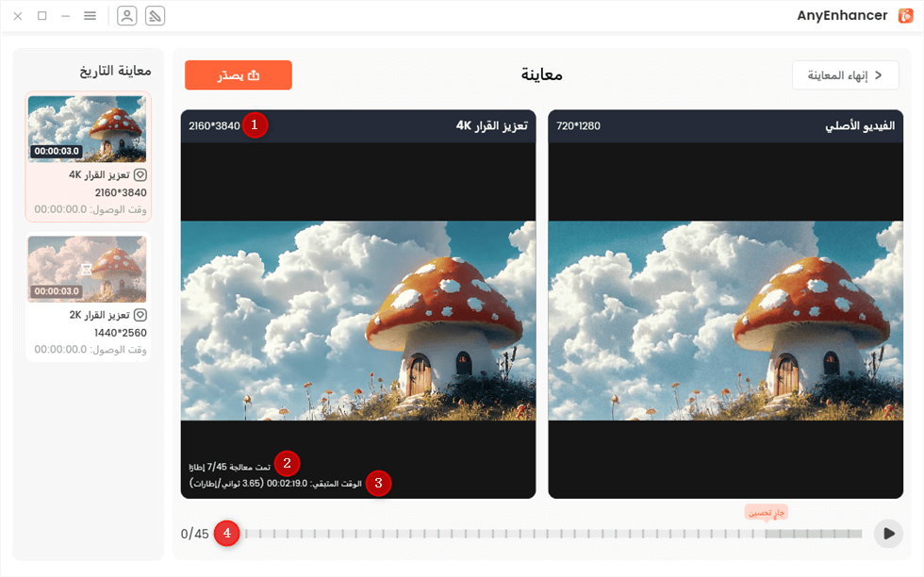Select the 2K history preview thumbnail

[87, 270]
